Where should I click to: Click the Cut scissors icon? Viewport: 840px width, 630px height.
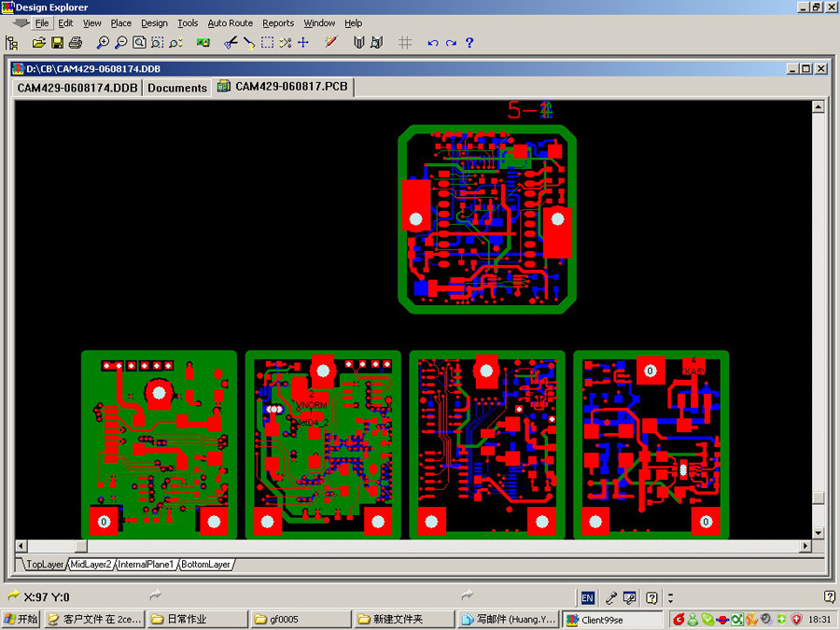coord(231,43)
